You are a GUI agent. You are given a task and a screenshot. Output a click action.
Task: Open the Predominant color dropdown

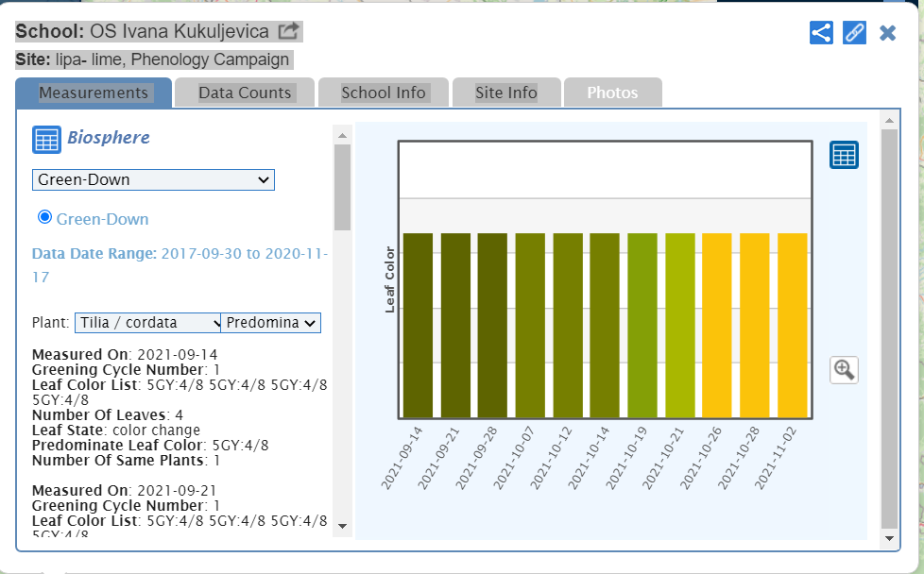(270, 323)
